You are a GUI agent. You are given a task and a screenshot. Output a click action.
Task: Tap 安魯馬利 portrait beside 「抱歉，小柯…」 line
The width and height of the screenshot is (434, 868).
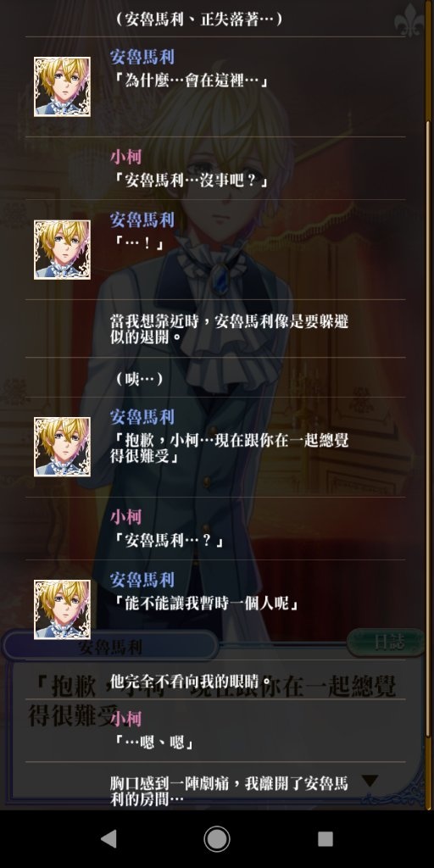coord(62,447)
